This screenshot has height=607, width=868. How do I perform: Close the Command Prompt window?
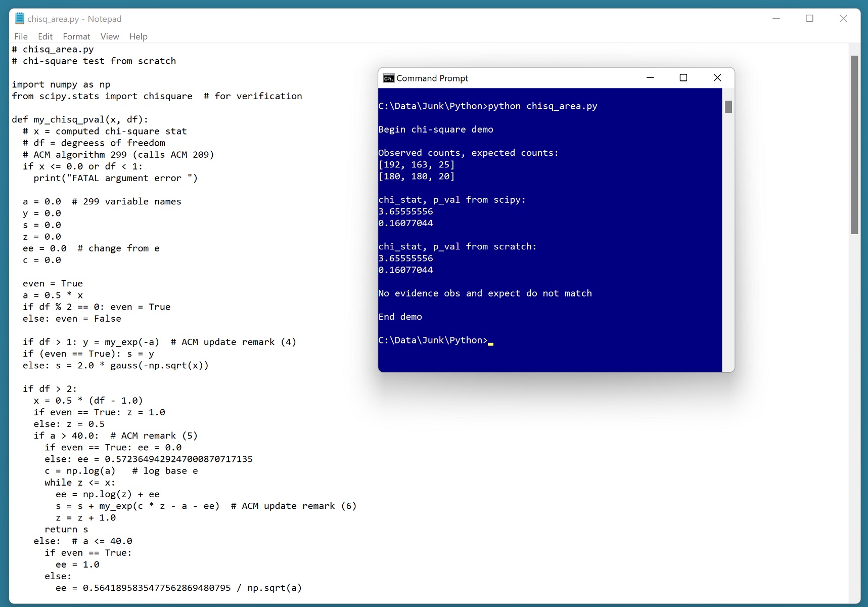coord(717,78)
